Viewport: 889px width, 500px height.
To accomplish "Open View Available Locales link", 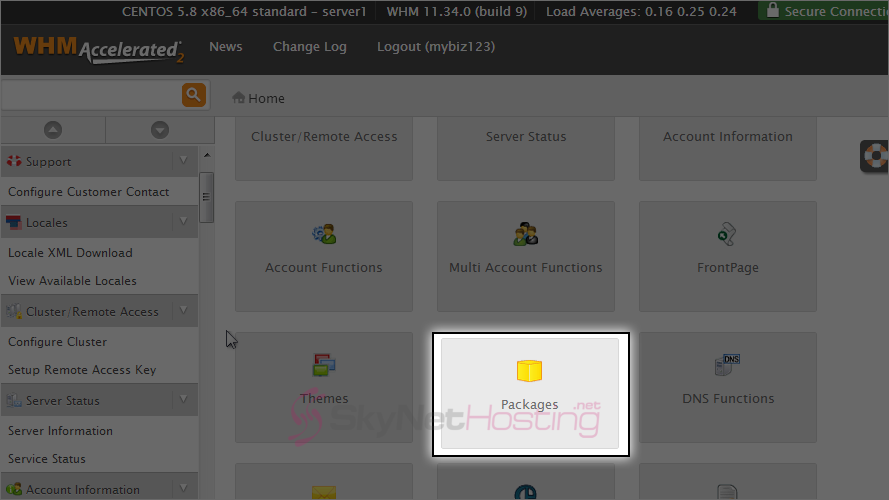I will (73, 281).
